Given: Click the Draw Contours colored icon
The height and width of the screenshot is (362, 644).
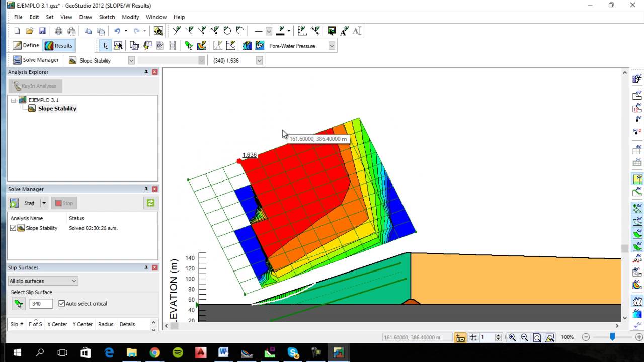Looking at the screenshot, I should (x=247, y=46).
